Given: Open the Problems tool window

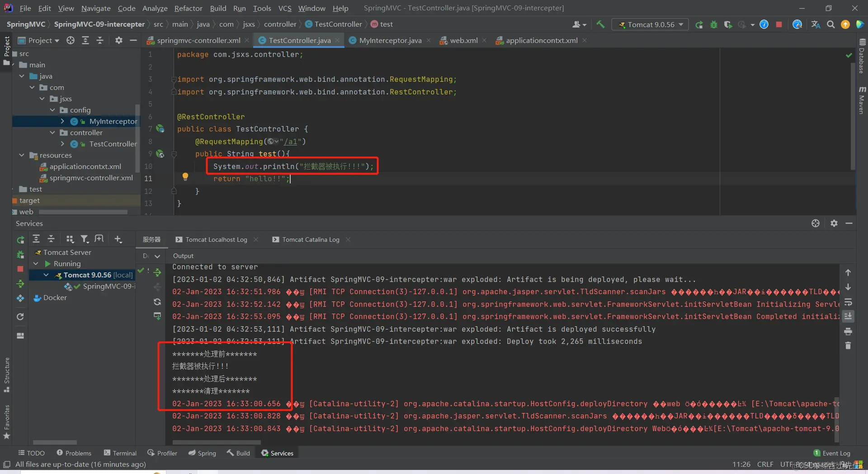Looking at the screenshot, I should 74,453.
